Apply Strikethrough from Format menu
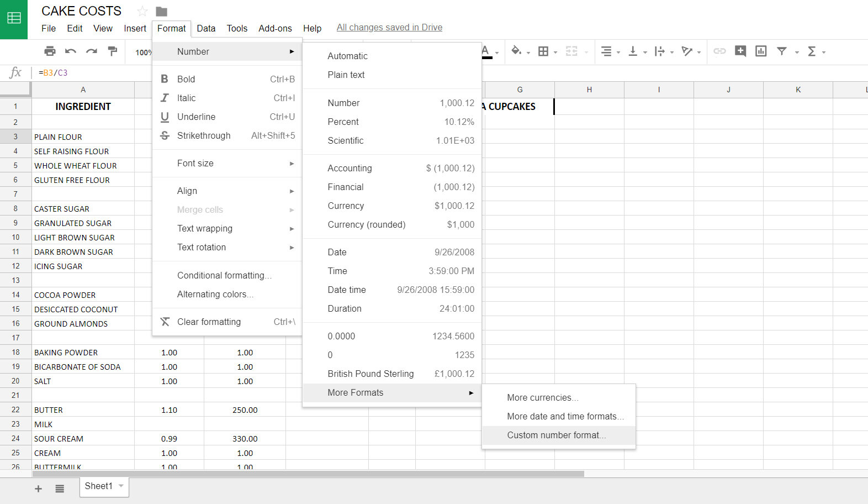 pyautogui.click(x=227, y=136)
